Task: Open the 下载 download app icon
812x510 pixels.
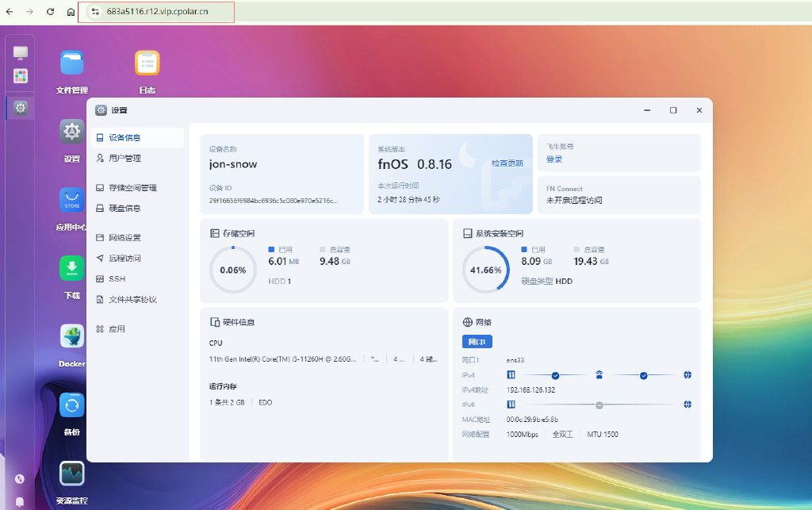Action: coord(72,268)
